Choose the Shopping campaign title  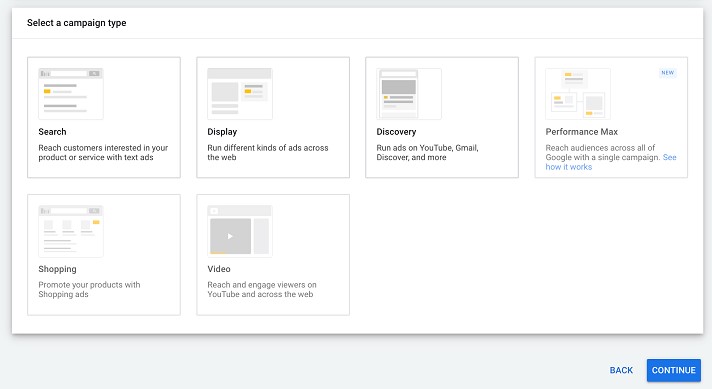click(57, 269)
